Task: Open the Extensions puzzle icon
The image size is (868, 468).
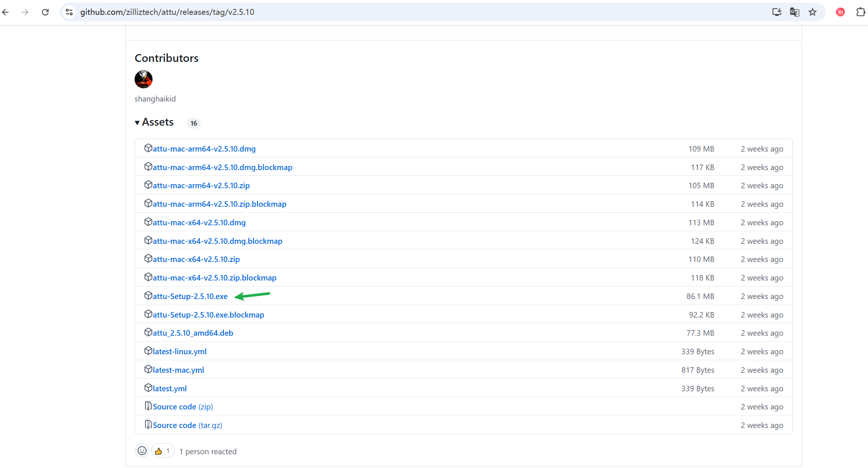Action: (x=860, y=12)
